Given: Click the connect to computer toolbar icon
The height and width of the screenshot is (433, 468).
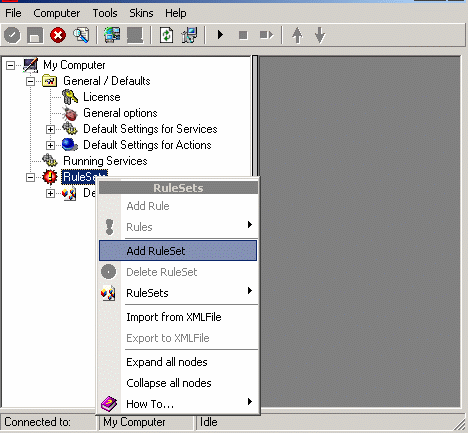Looking at the screenshot, I should [x=112, y=35].
